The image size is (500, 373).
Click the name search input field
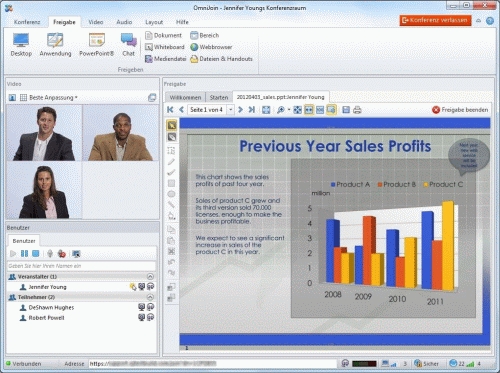click(x=81, y=266)
